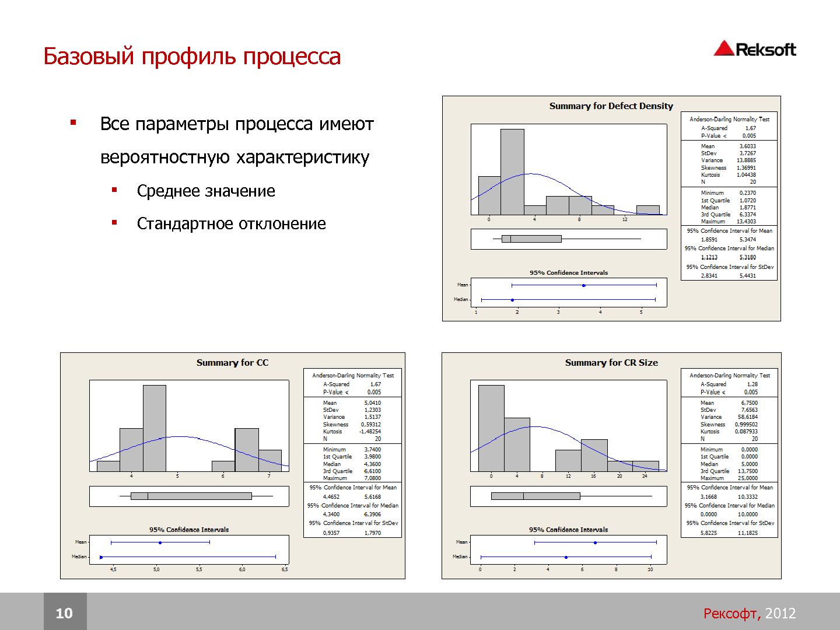840x630 pixels.
Task: Click the sub-bullet 'Стандартное отклонение'
Action: click(231, 223)
